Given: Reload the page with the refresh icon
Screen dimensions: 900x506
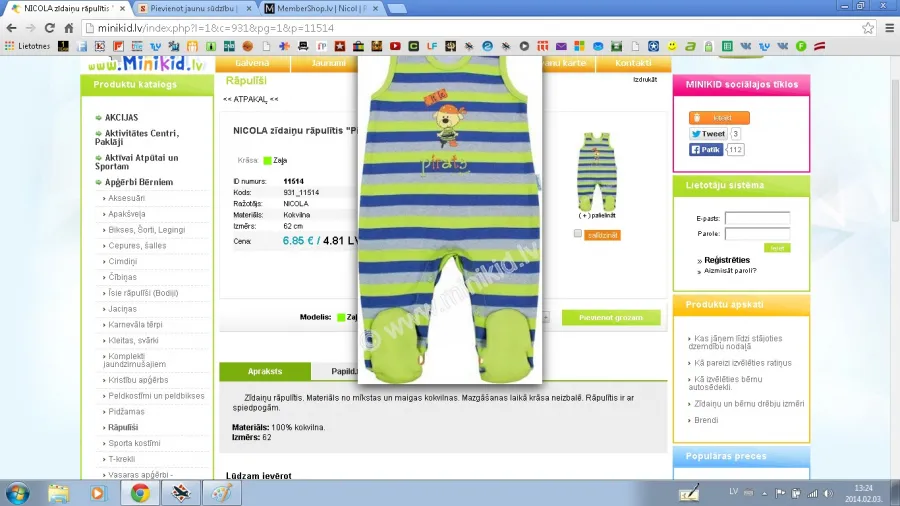Looking at the screenshot, I should pos(50,28).
